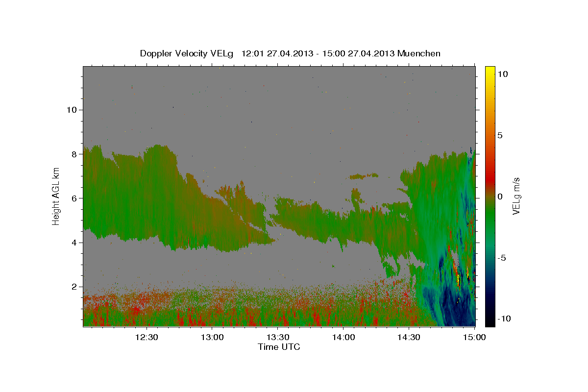588x392 pixels.
Task: Click the colorbar tick label 0
Action: 500,196
